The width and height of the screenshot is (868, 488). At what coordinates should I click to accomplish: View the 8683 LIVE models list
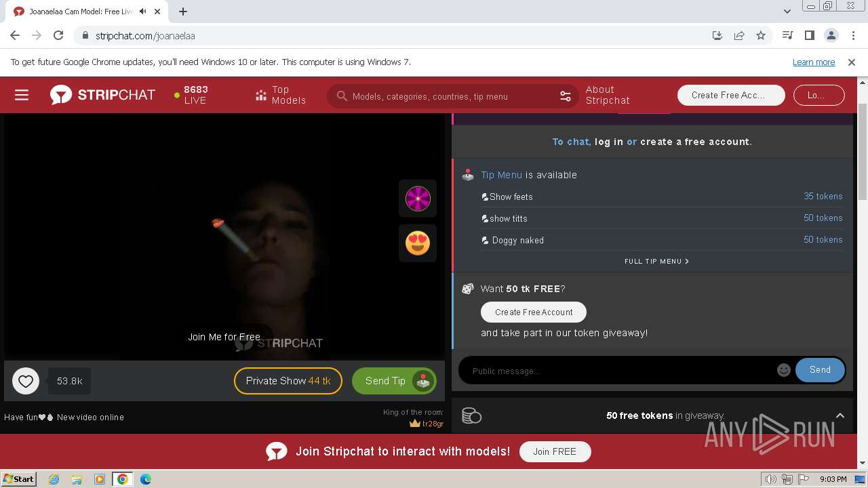pos(191,95)
